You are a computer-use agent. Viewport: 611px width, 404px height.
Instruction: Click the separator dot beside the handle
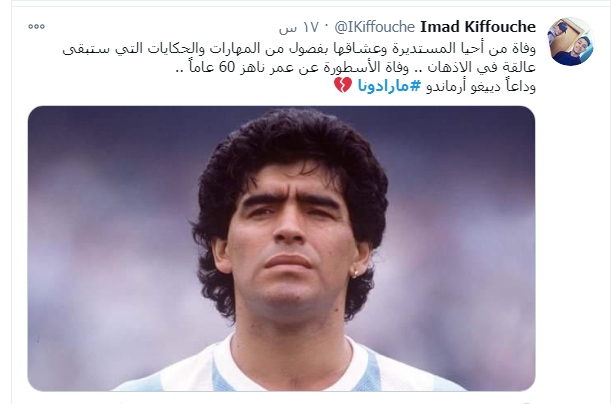click(327, 27)
